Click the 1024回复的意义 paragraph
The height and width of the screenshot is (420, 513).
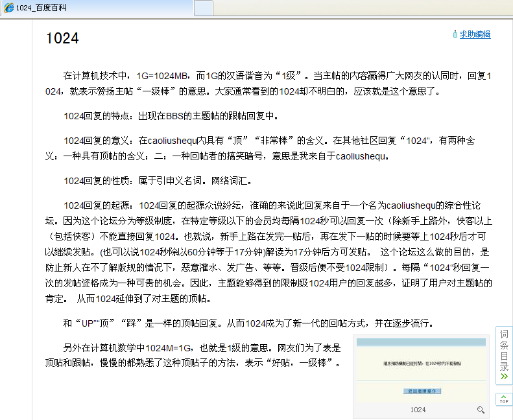pos(259,148)
